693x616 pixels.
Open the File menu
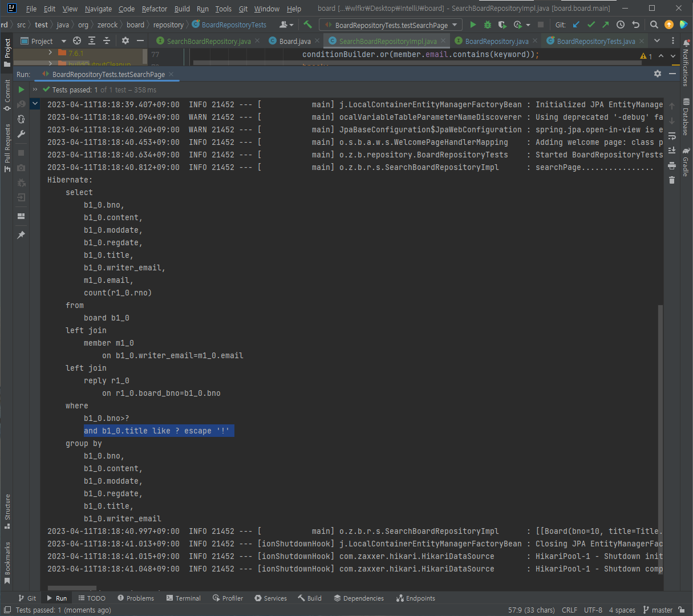pos(31,9)
